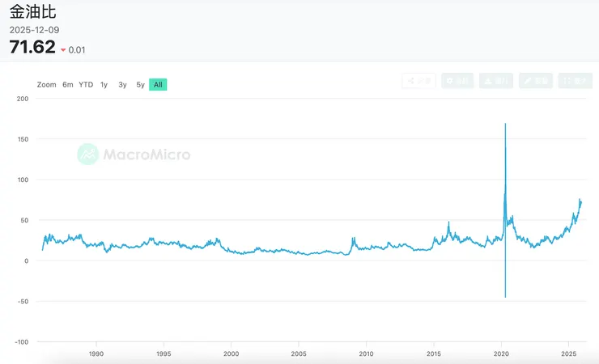Click the 2025-12-09 date label

34,30
